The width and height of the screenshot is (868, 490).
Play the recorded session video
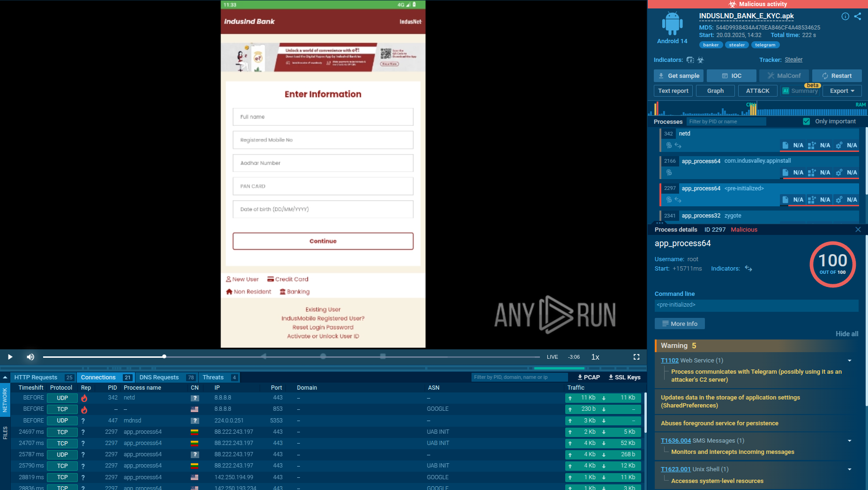coord(10,357)
